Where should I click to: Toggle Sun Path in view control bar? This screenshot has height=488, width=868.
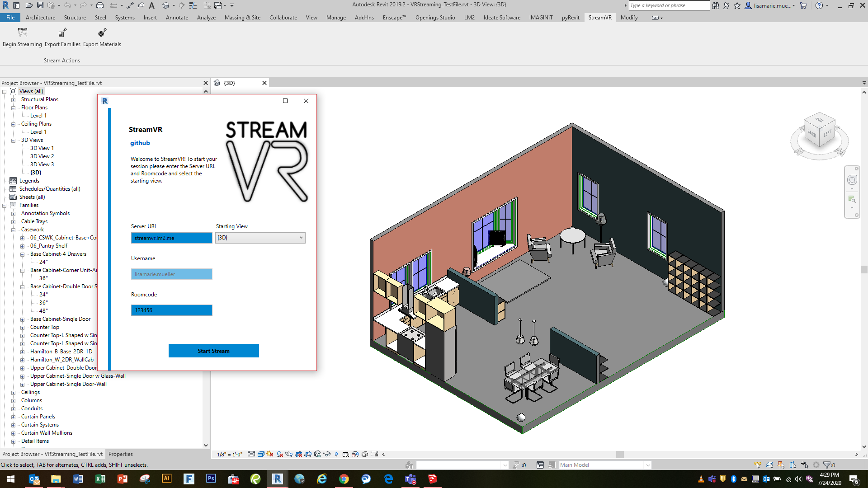coord(270,454)
